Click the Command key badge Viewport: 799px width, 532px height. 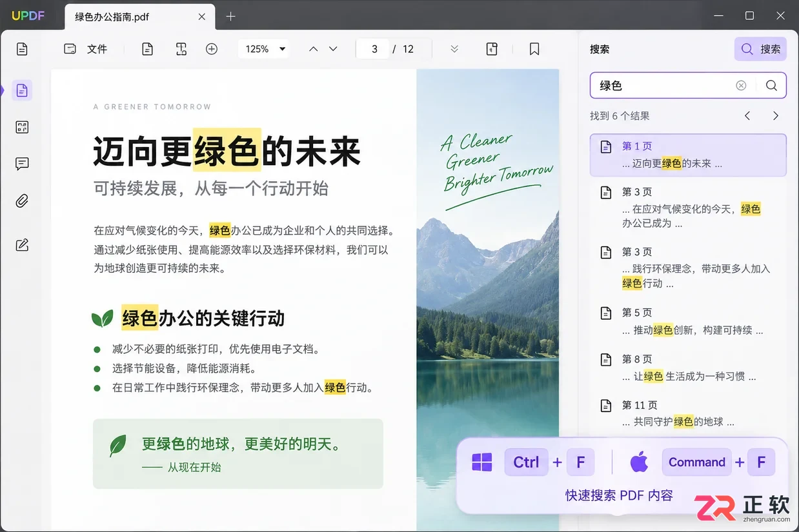click(697, 462)
